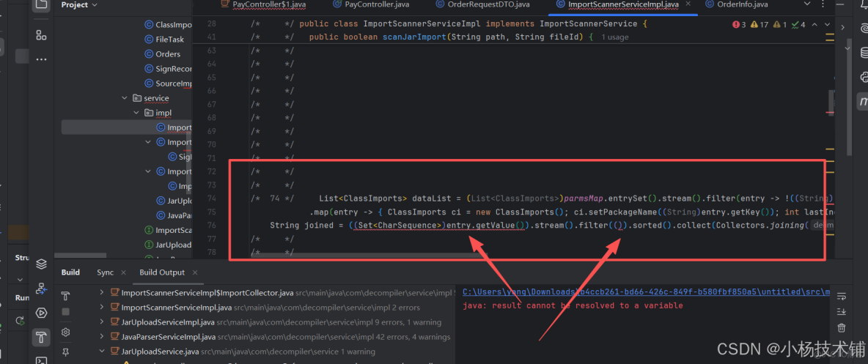This screenshot has width=868, height=364.
Task: Switch to PayController$1.java editor tab
Action: coord(263,4)
